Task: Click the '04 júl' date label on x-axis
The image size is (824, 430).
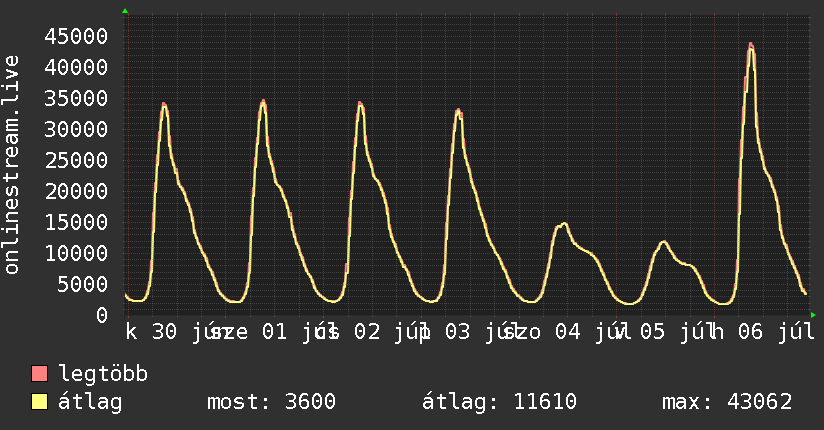Action: [x=586, y=332]
